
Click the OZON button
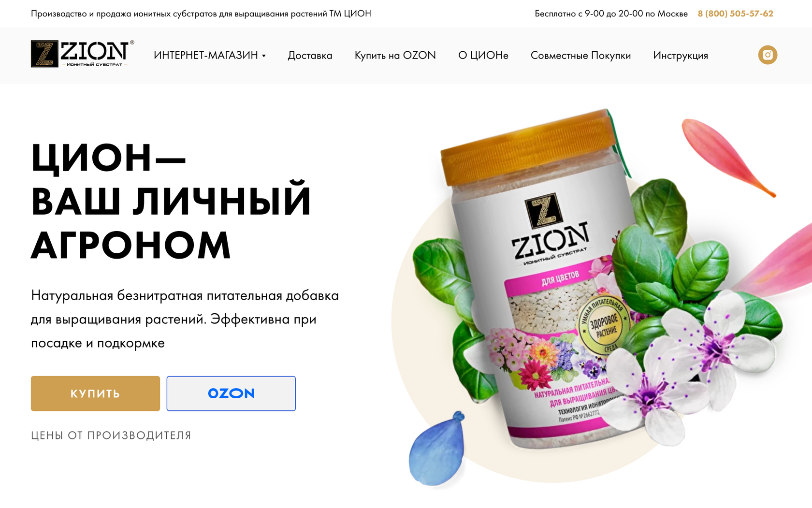coord(231,393)
